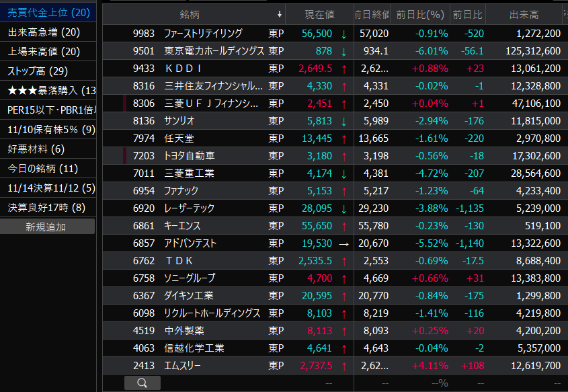
Task: Sort the list by the 前日比(%) column
Action: pos(420,14)
